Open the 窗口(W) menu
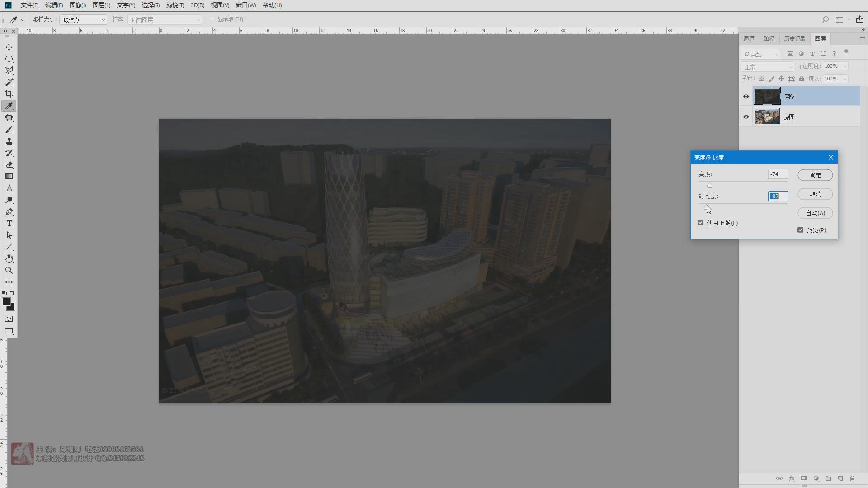 246,5
